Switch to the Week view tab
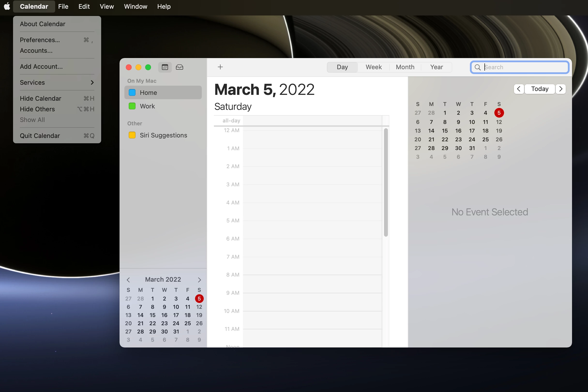 [374, 67]
